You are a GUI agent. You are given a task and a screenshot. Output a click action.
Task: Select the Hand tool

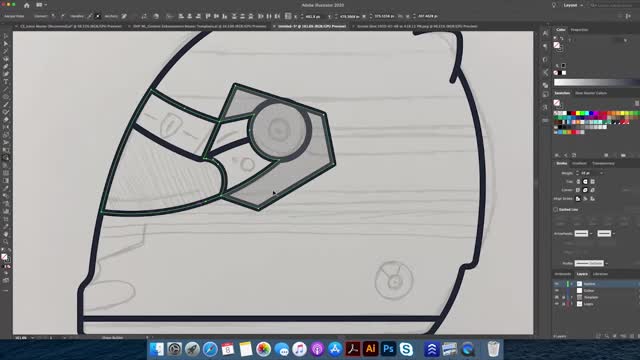(6, 234)
